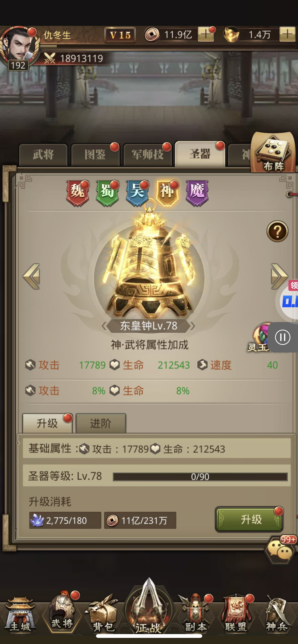Switch to the 军师技 tab

click(x=147, y=154)
